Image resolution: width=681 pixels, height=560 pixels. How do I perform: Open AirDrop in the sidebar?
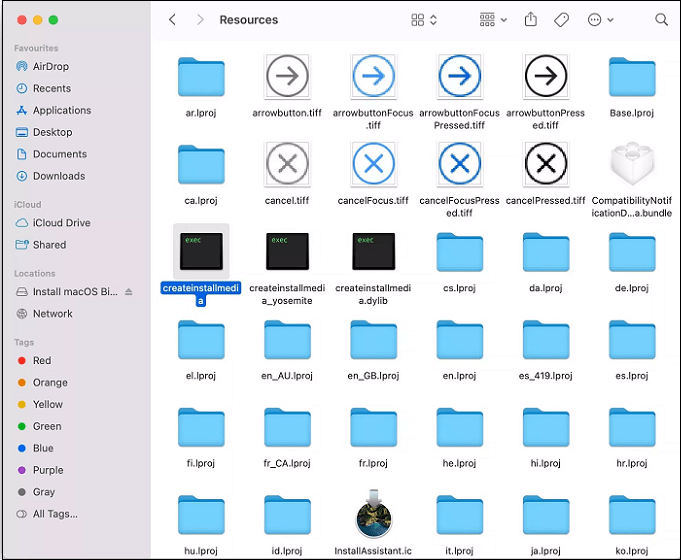[x=50, y=67]
